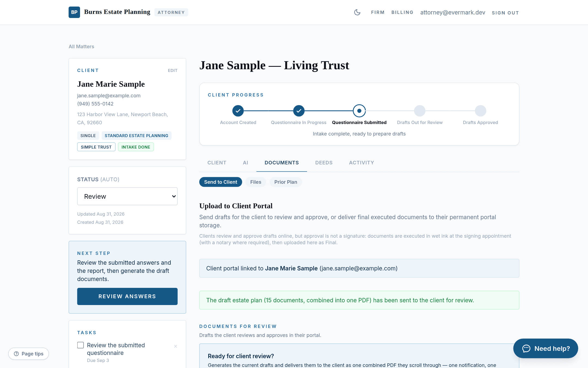
Task: Click the Review Answers button
Action: tap(127, 296)
